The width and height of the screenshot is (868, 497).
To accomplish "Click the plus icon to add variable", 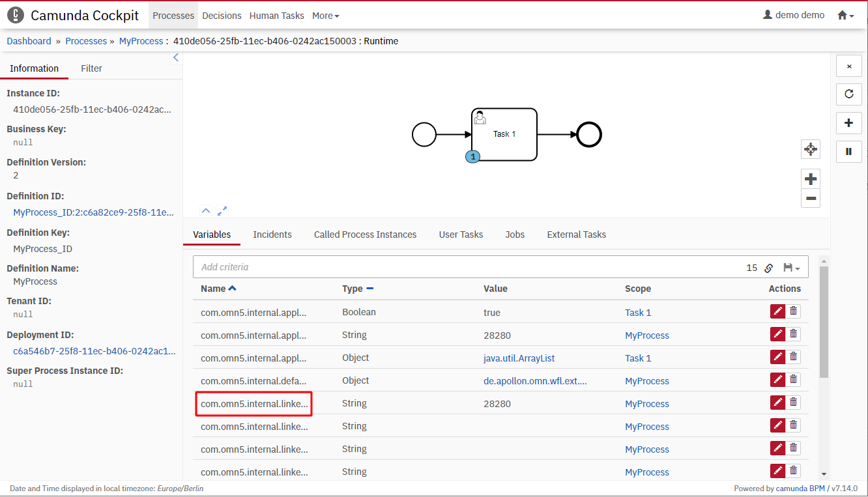I will [x=848, y=123].
